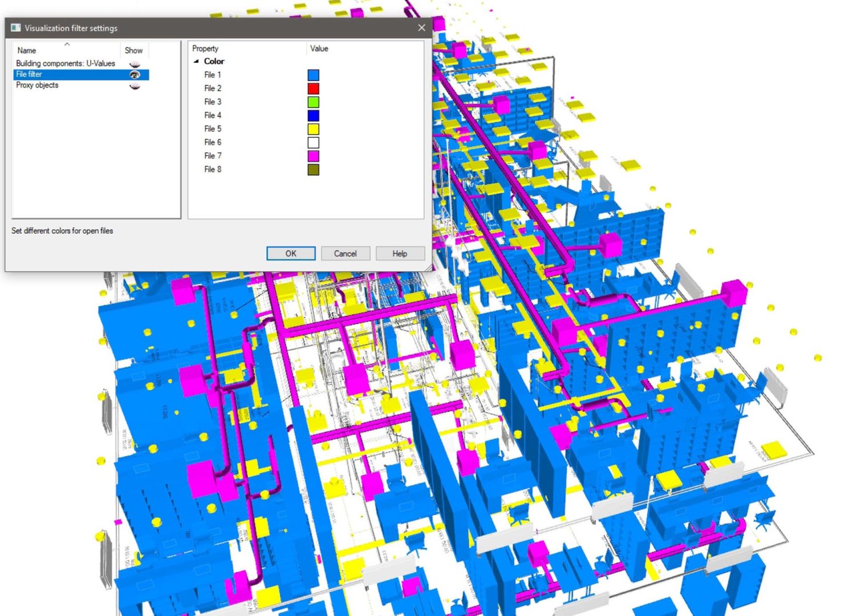Open the File 1 light blue color swatch

(314, 75)
